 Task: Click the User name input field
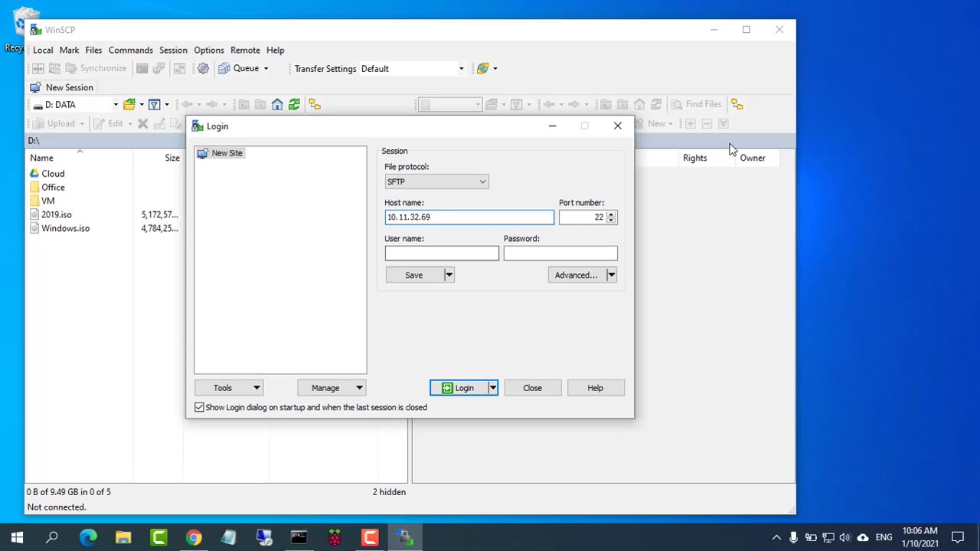(x=442, y=253)
